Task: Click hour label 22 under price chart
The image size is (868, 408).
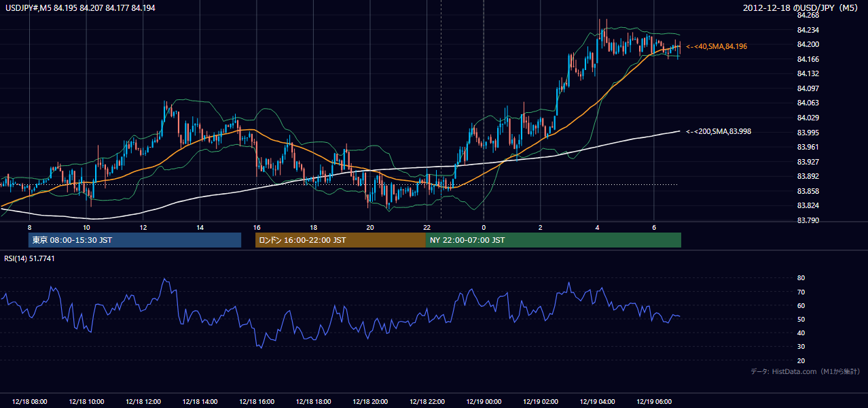Action: point(427,227)
